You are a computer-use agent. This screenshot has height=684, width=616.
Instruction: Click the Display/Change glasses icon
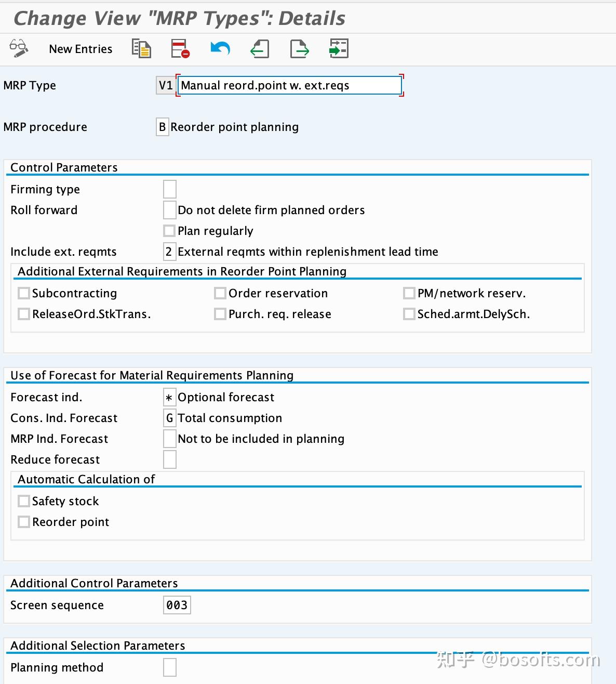18,48
